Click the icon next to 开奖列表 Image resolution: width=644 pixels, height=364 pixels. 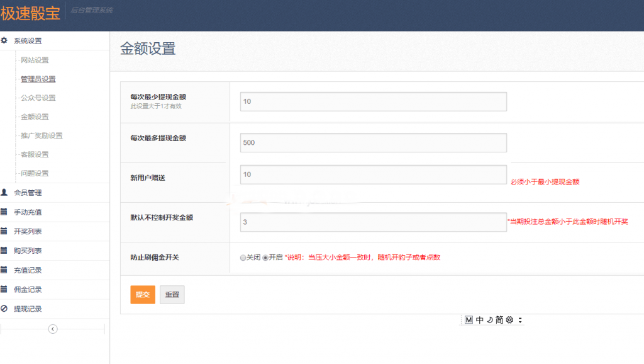tap(4, 231)
